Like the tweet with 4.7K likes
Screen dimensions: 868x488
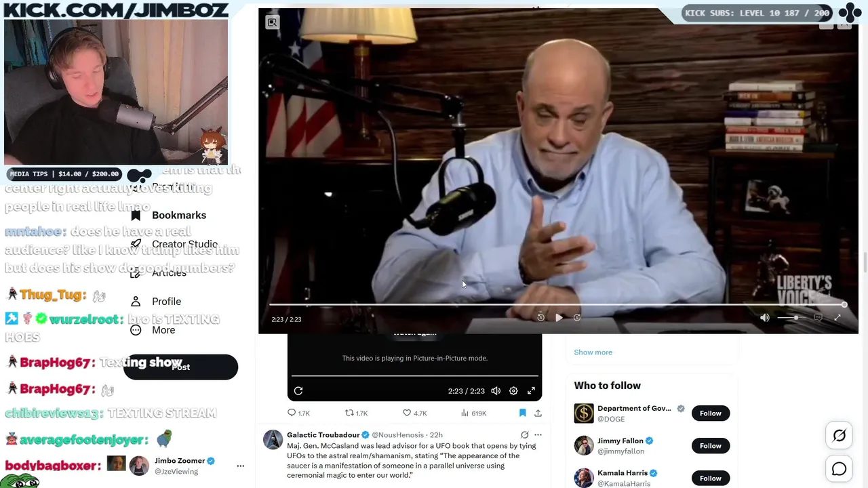(414, 413)
